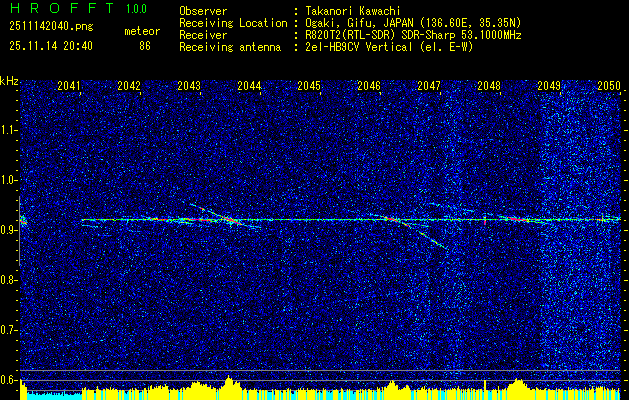Click the 1.1 kHz frequency label
This screenshot has width=629, height=400.
click(9, 130)
